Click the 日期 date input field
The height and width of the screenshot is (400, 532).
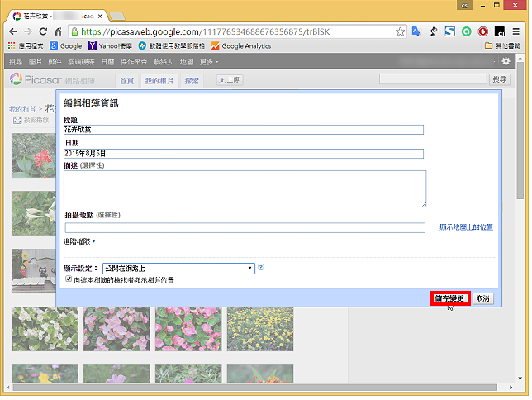pyautogui.click(x=244, y=154)
